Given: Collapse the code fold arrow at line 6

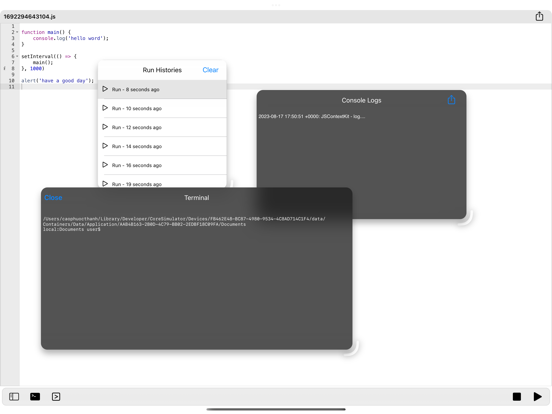Looking at the screenshot, I should tap(17, 56).
